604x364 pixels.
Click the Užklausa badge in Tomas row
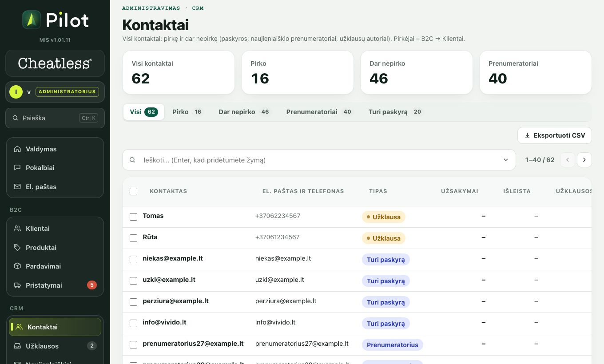[384, 217]
